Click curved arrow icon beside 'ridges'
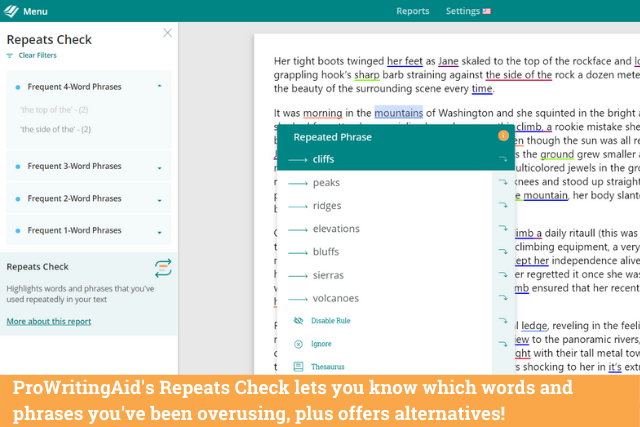Viewport: 640px width, 427px height. pos(503,205)
